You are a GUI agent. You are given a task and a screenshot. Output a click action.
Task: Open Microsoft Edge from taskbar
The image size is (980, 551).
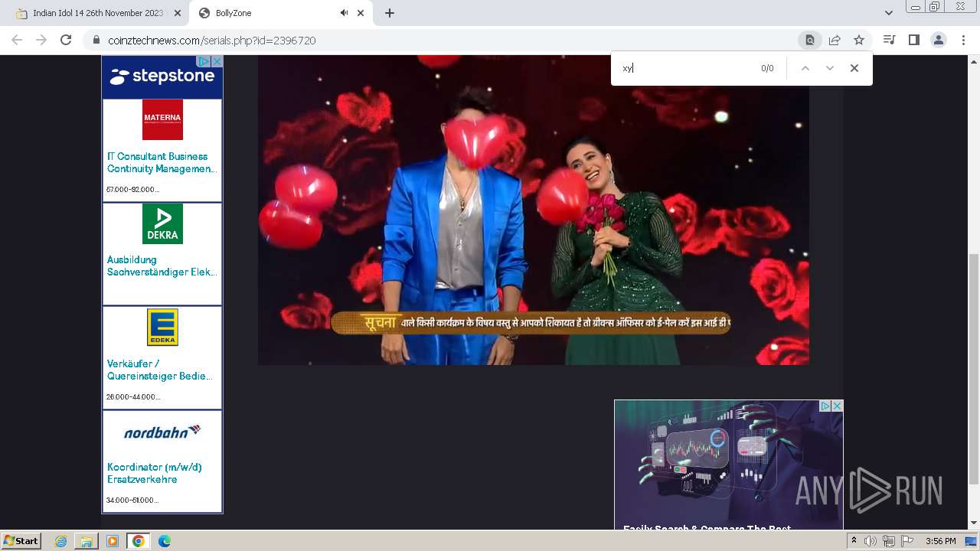(165, 541)
